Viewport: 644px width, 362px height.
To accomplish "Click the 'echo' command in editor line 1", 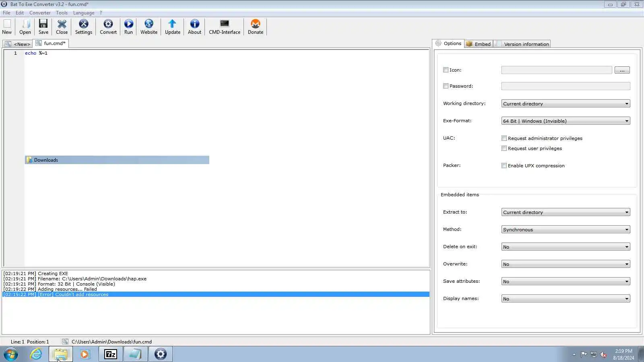I will click(x=31, y=53).
